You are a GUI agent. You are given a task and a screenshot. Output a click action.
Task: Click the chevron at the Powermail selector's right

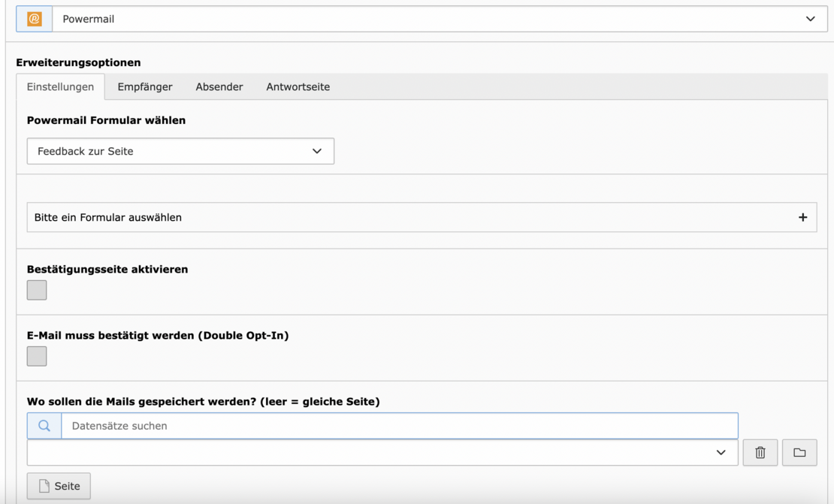(x=811, y=20)
